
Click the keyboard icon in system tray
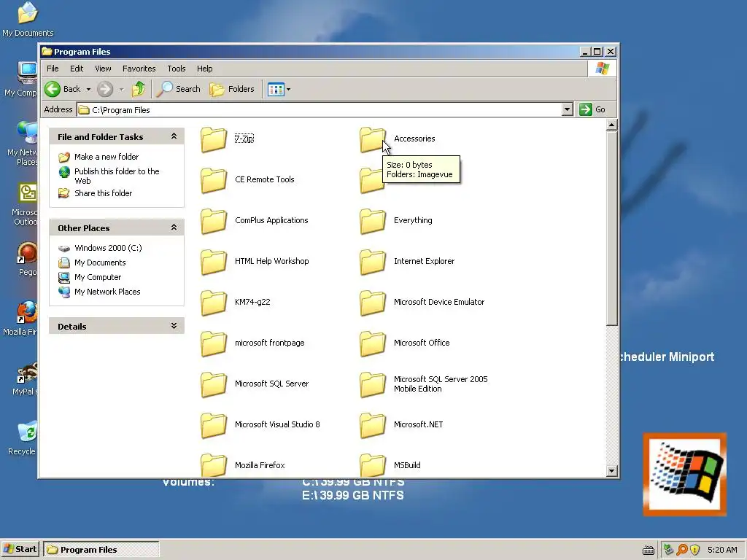(648, 550)
